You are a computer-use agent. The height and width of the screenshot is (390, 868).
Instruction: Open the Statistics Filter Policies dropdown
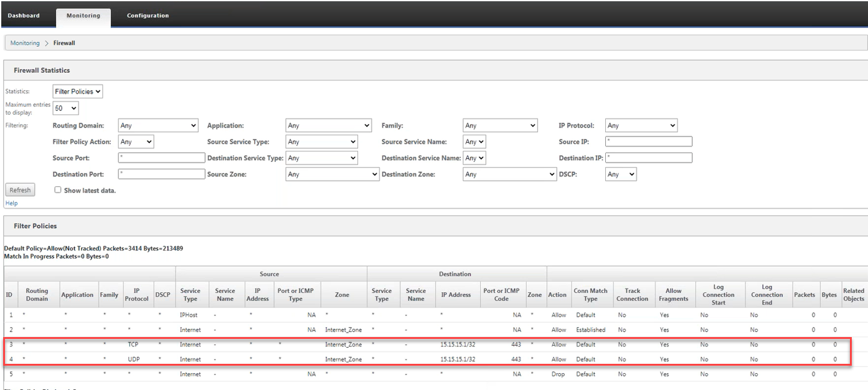click(x=78, y=92)
